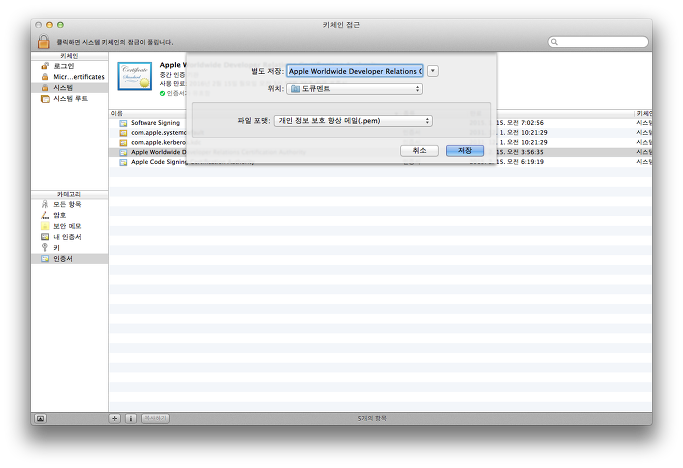Image resolution: width=683 pixels, height=468 pixels.
Task: Click the Apple Code Signing certificate icon
Action: (123, 162)
